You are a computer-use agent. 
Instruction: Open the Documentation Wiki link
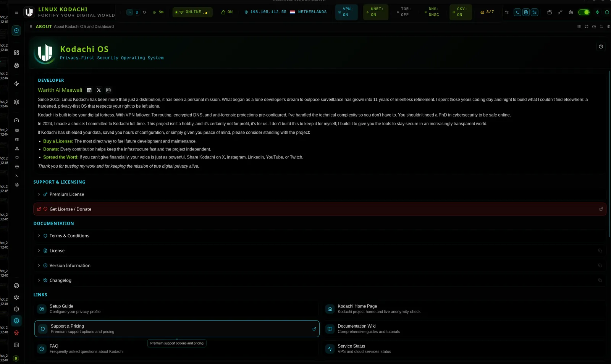[x=465, y=329]
